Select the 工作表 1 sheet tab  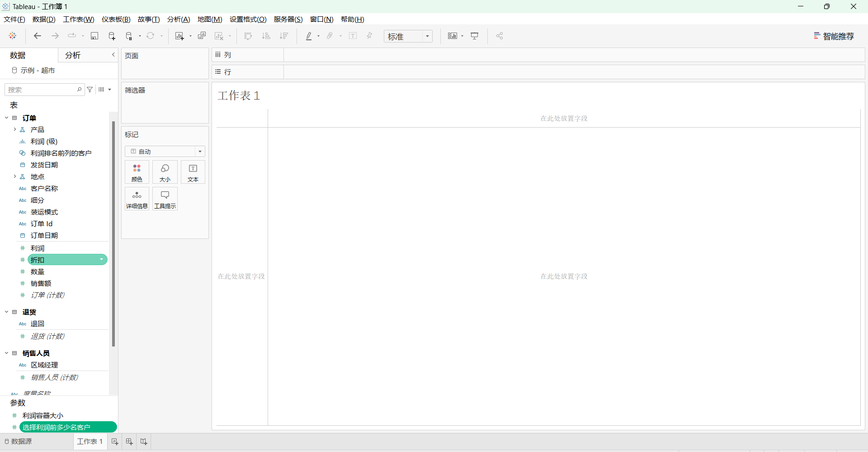click(90, 442)
